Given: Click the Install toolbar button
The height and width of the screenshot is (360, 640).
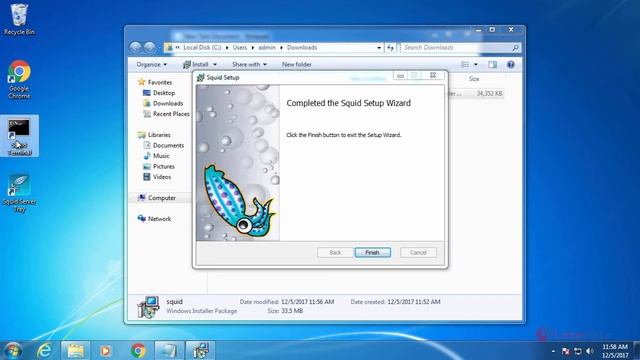Looking at the screenshot, I should coord(196,64).
